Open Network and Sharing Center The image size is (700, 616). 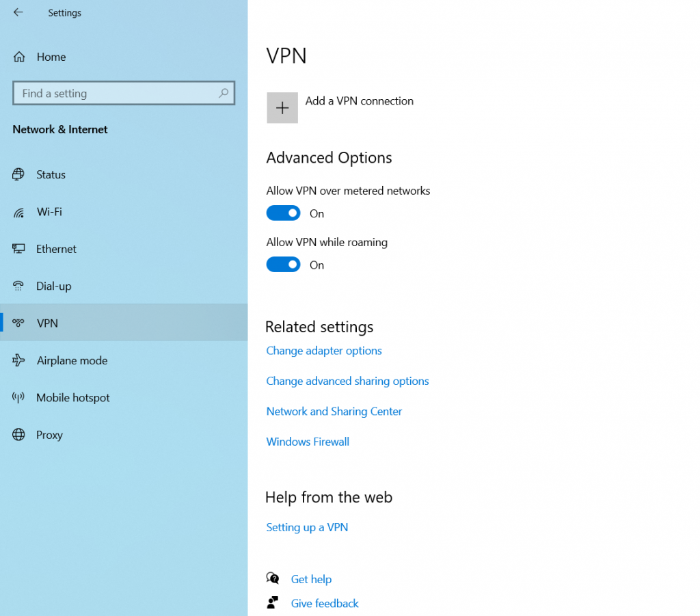click(334, 411)
